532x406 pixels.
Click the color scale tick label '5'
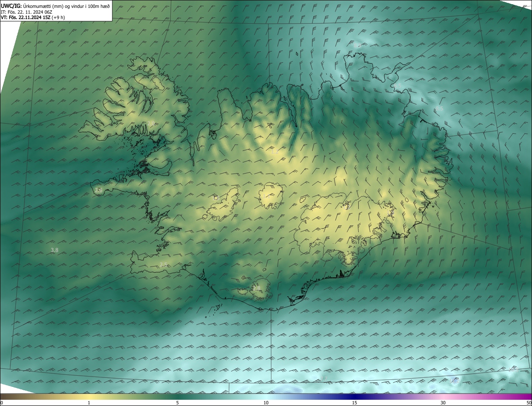tap(177, 403)
